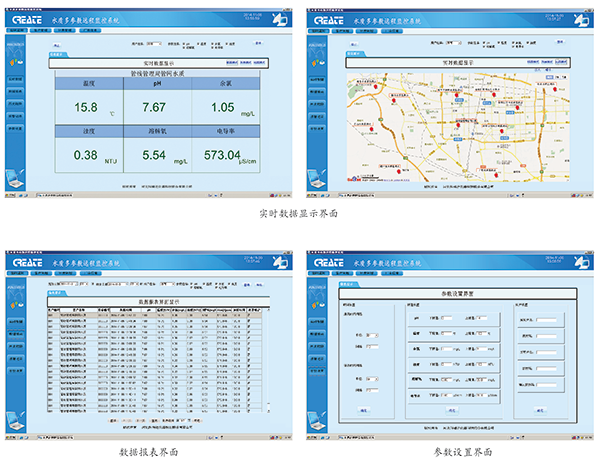Open the first top navigation tab in the real-time window

coord(17,31)
